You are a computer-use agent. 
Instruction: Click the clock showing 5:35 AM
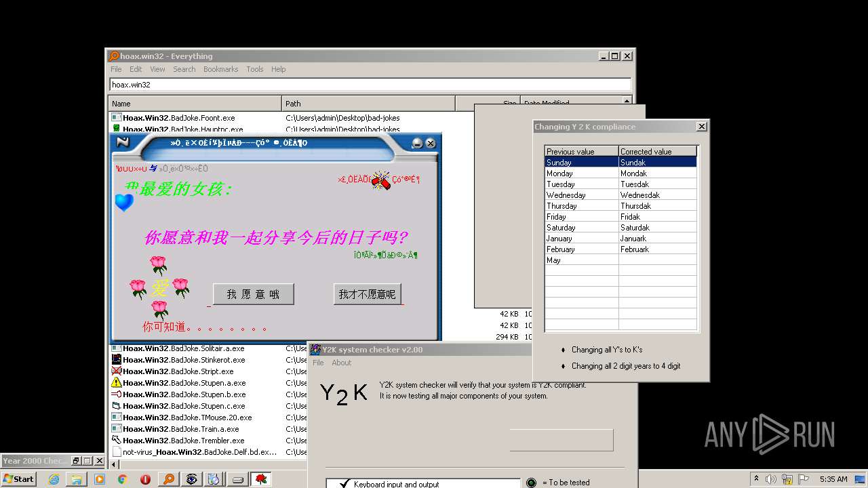(833, 479)
